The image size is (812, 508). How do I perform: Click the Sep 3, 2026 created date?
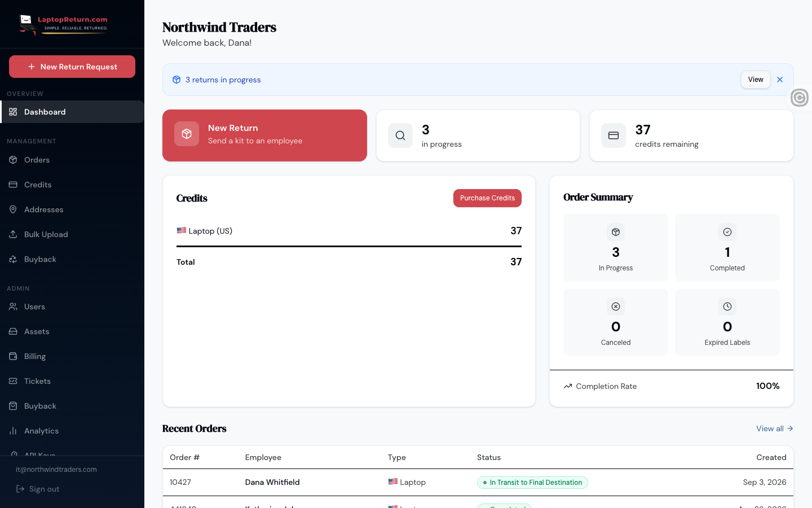[x=765, y=482]
